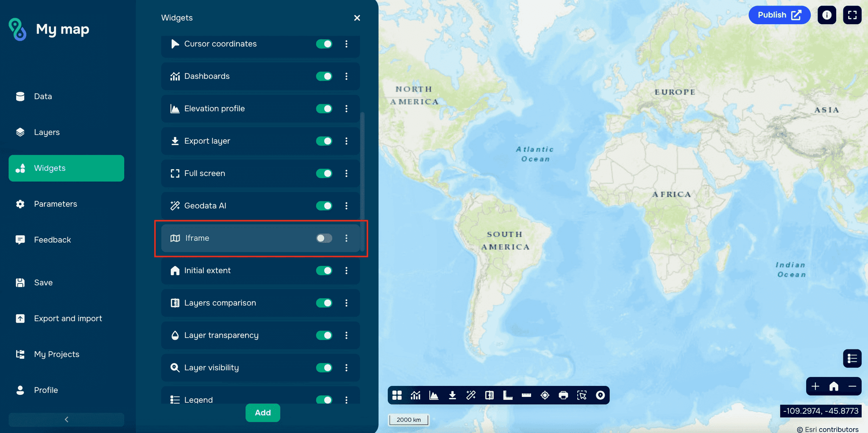Click the geolocation crosshair icon in the toolbar
The height and width of the screenshot is (433, 868).
545,395
